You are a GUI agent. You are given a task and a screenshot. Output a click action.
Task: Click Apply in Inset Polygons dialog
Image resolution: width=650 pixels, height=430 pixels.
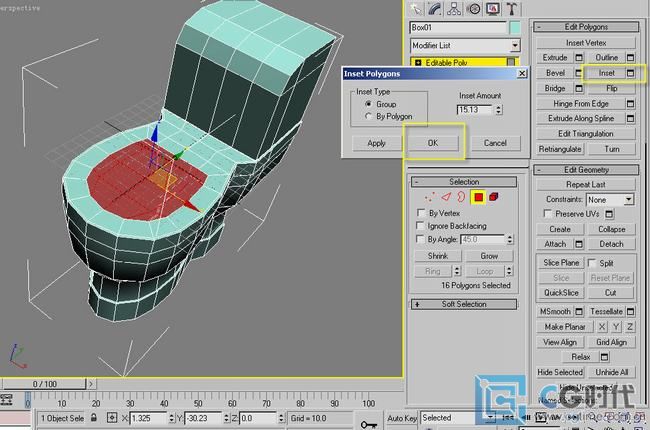[376, 143]
